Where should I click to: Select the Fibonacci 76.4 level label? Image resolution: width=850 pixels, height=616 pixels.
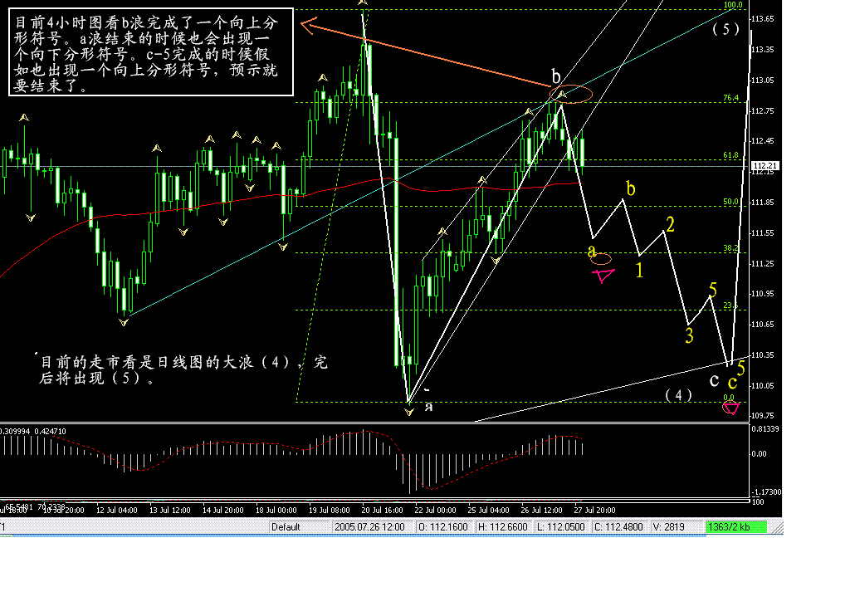(730, 98)
